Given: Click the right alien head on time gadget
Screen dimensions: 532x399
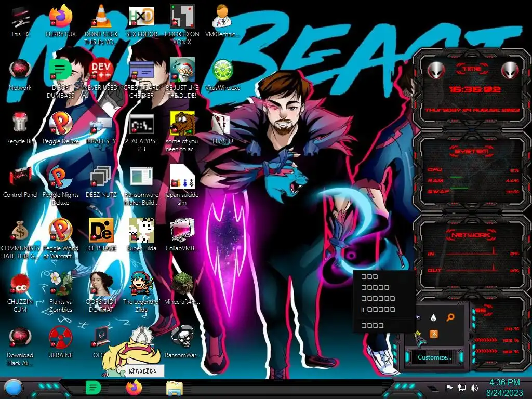Looking at the screenshot, I should [510, 71].
